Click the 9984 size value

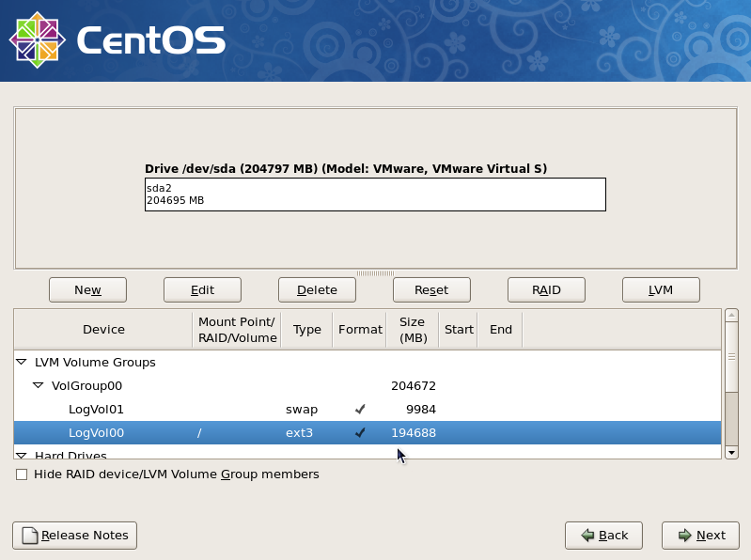(421, 410)
